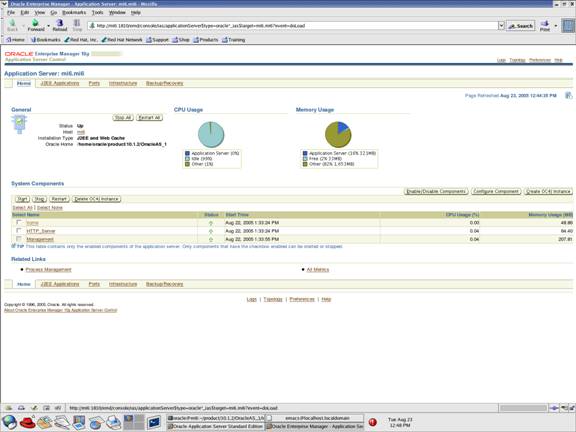Click the Mail icon in the status bar
The image size is (576, 432).
(x=21, y=408)
